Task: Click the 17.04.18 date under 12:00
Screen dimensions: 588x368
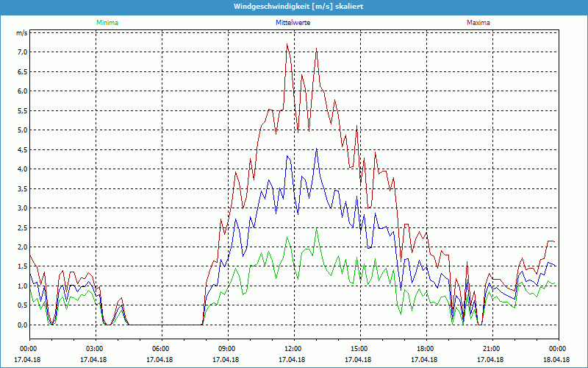Action: (x=292, y=359)
